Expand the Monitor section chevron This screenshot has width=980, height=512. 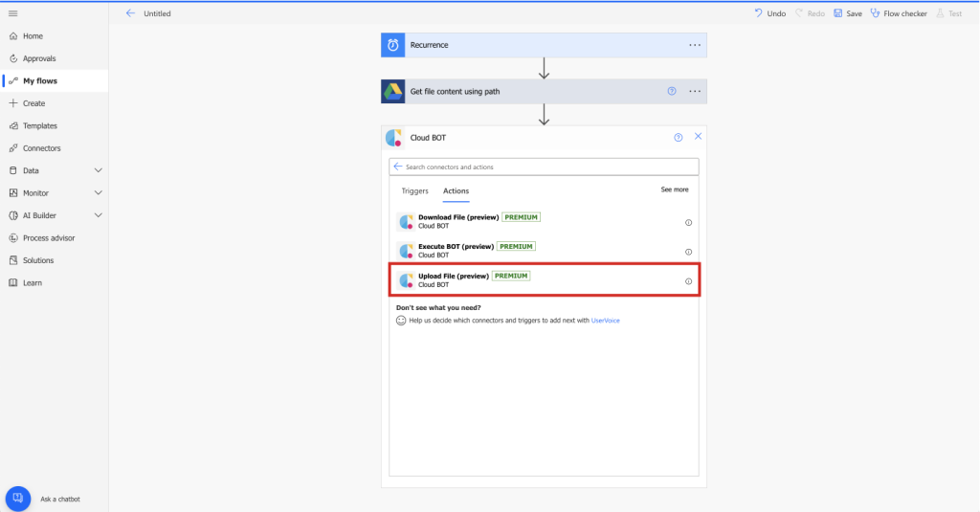(x=99, y=193)
